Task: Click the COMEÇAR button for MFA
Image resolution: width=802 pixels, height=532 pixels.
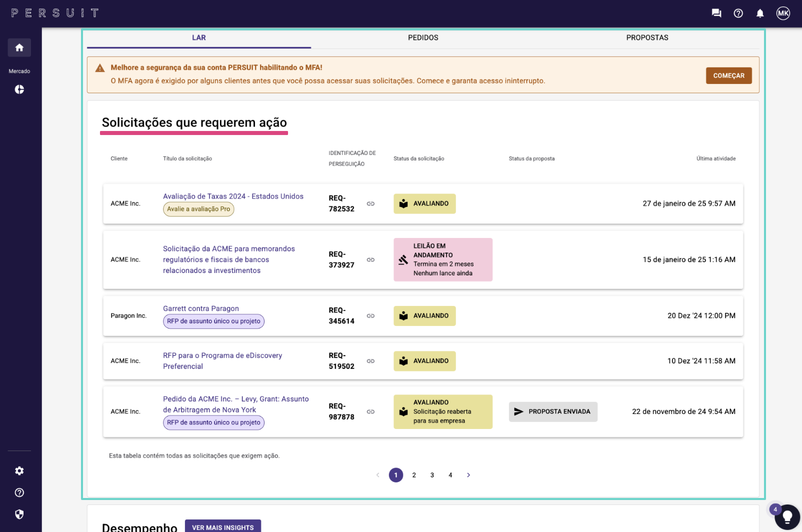Action: [x=728, y=75]
